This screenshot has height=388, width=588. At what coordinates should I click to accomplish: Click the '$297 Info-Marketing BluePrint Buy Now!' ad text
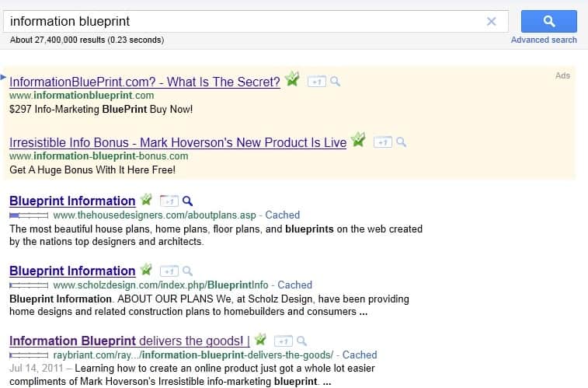tap(101, 109)
